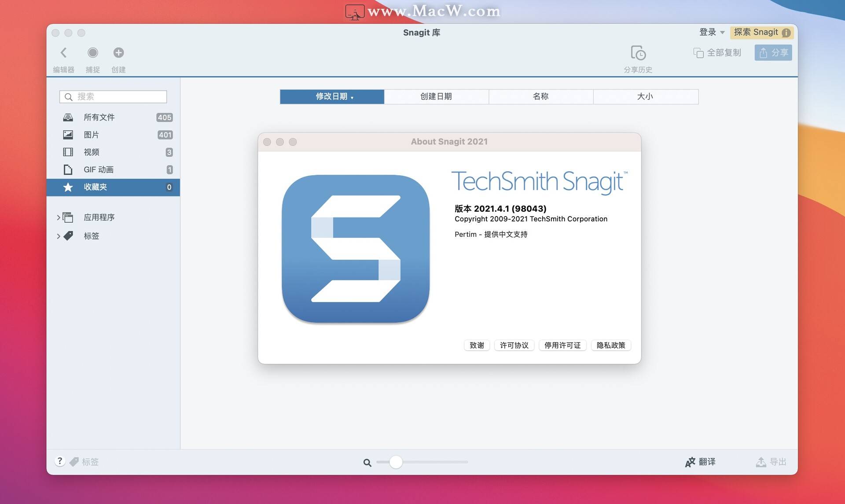The width and height of the screenshot is (845, 504).
Task: Click the magnifier icon in search box
Action: pyautogui.click(x=69, y=97)
